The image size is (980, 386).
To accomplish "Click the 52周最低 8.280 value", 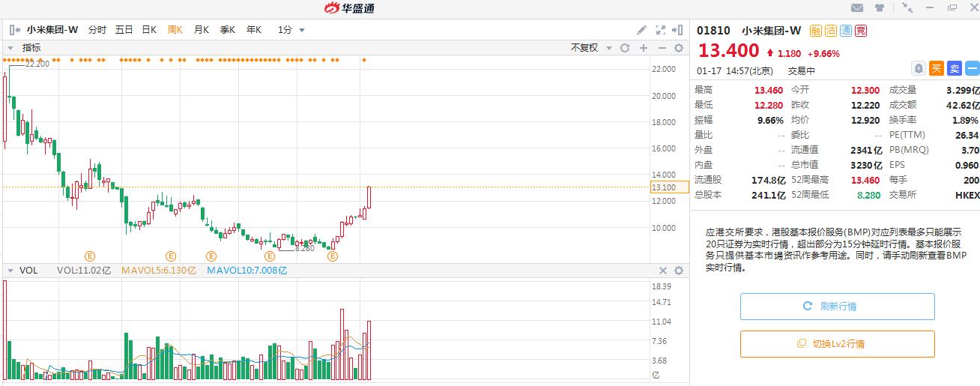I will (870, 195).
